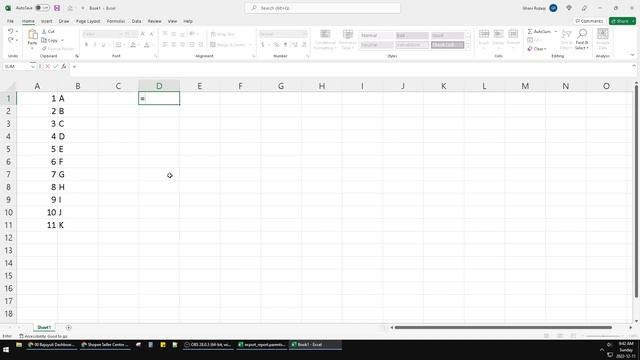
Task: Switch to the Page Layout tab
Action: click(88, 21)
